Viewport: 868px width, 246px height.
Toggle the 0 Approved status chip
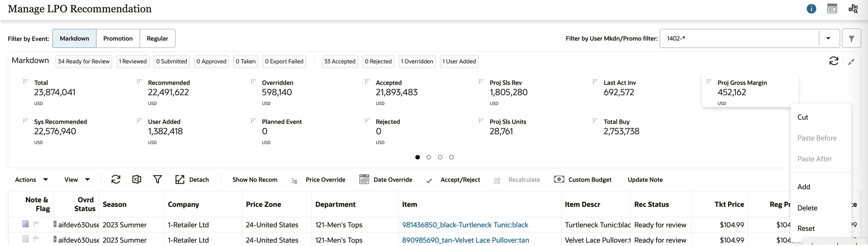pos(212,61)
